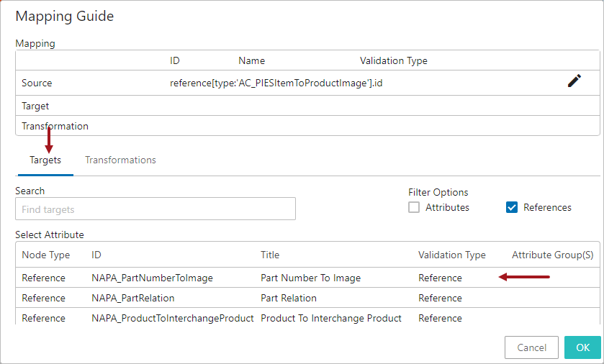The width and height of the screenshot is (604, 364).
Task: Select the Transformation row in Mapping table
Action: pos(307,126)
